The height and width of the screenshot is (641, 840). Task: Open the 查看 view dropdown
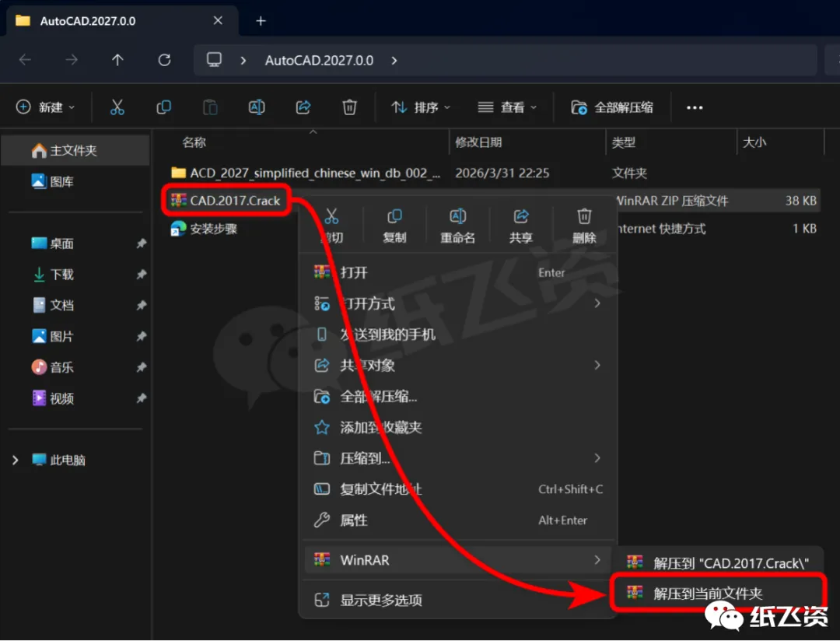pyautogui.click(x=507, y=107)
